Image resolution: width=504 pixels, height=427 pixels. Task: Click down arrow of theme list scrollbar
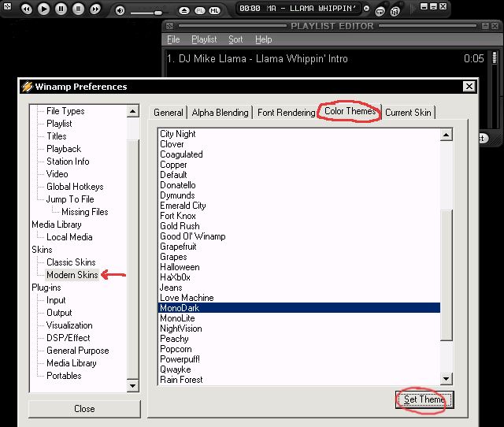(x=447, y=378)
